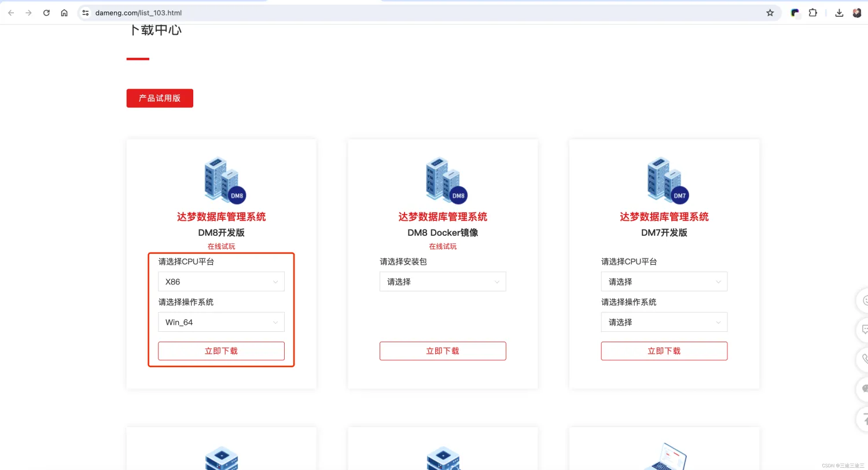
Task: Open the smiley customer service icon
Action: pos(864,301)
